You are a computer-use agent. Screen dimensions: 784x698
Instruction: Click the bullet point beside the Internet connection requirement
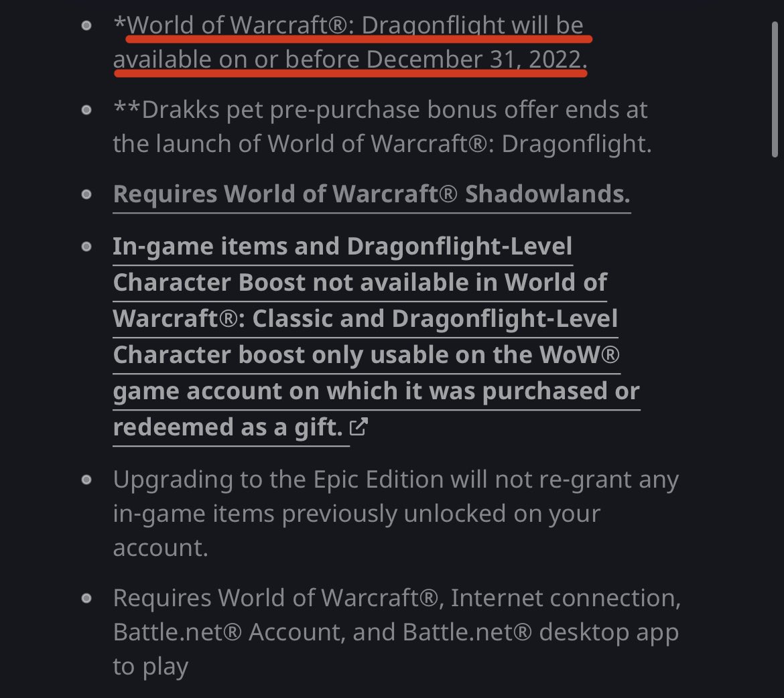(86, 598)
